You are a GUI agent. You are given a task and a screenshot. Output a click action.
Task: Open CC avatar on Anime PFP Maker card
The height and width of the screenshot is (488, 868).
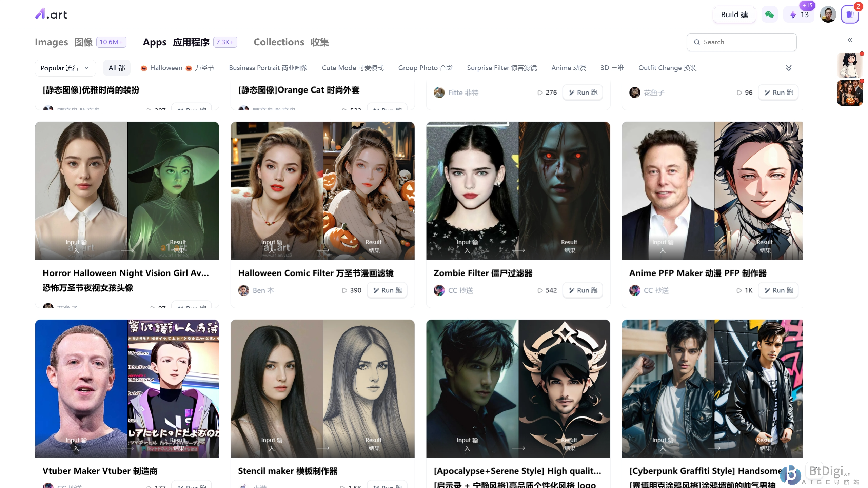(635, 290)
